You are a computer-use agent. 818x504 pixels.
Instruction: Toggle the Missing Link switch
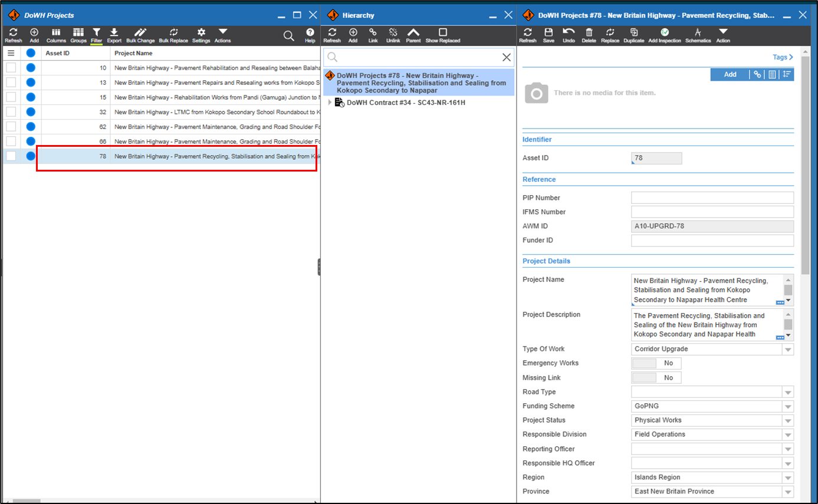pyautogui.click(x=656, y=378)
